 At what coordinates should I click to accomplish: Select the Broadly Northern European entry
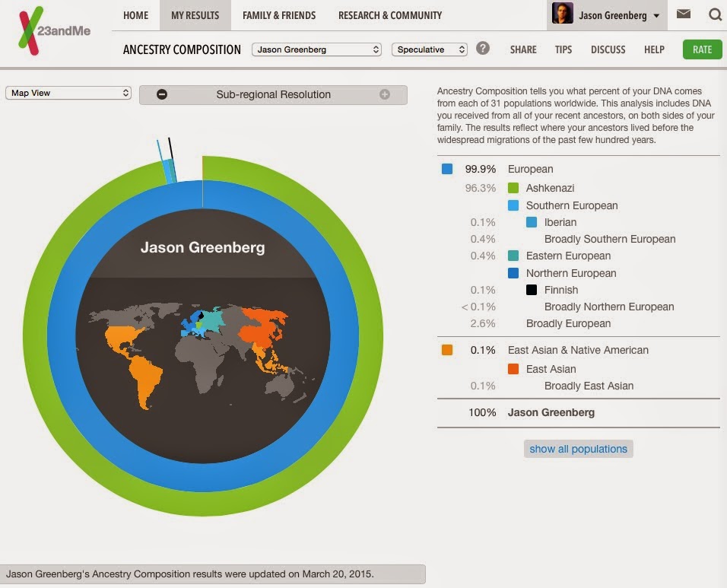pyautogui.click(x=609, y=307)
